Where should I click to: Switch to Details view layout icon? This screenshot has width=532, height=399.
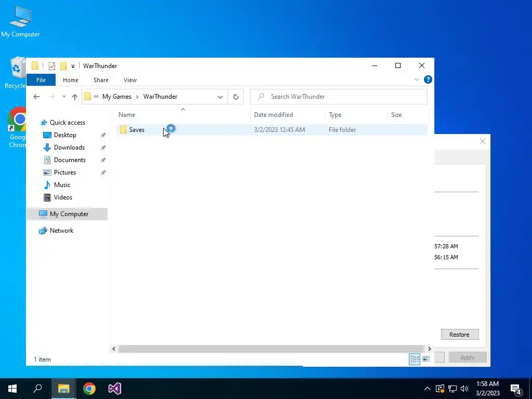pos(415,359)
